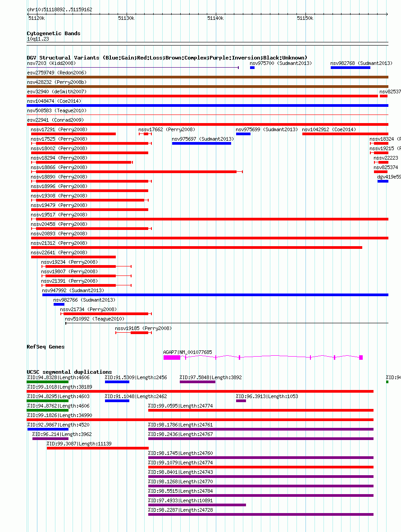Screen dimensions: 401x532
Task: Click the nssv19234 (Perry2008) variant label
Action: [x=69, y=262]
